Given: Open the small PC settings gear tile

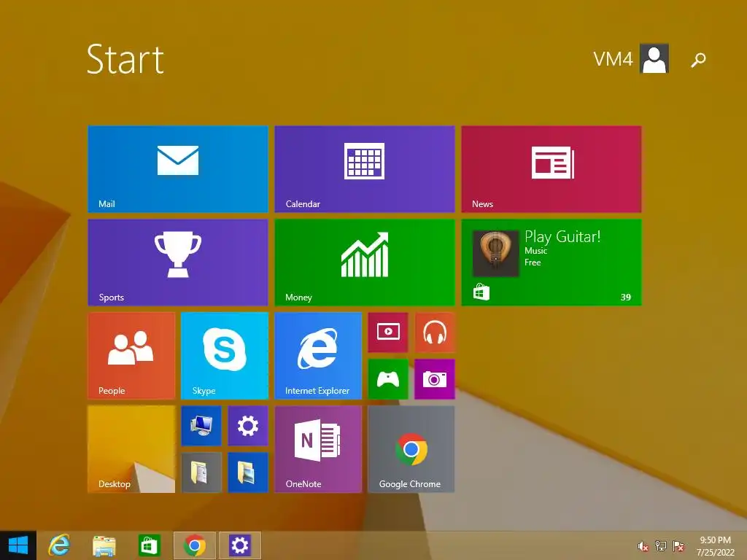Looking at the screenshot, I should coord(248,426).
